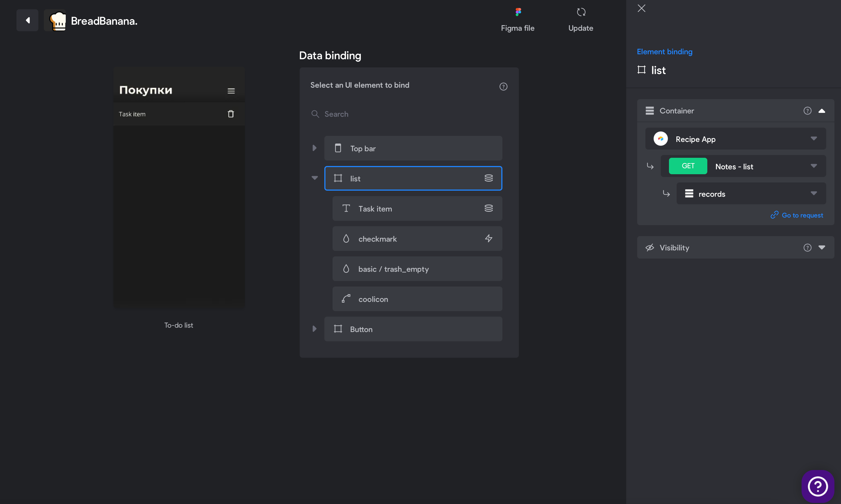
Task: Collapse the Container section
Action: point(821,111)
